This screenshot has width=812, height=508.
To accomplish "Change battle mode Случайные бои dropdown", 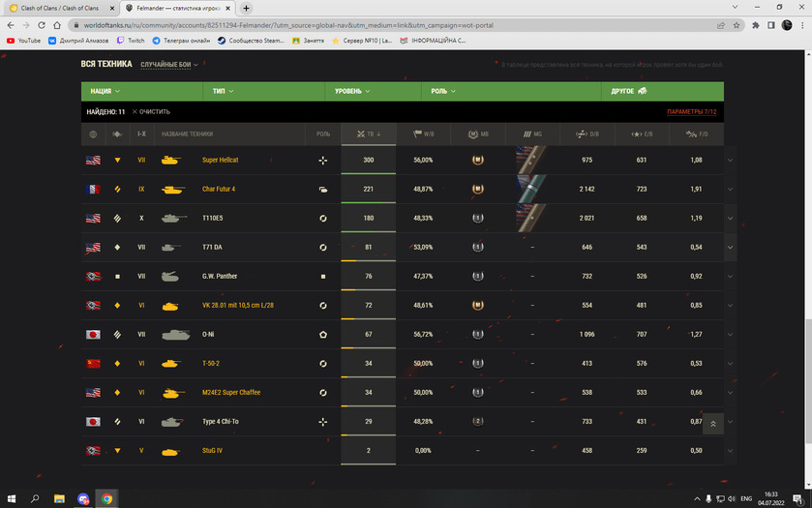I will [168, 65].
